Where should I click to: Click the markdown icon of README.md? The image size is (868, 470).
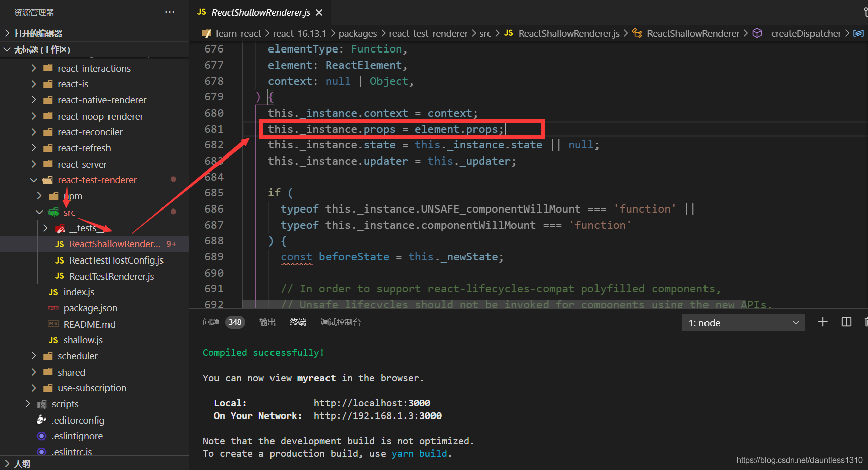pyautogui.click(x=53, y=324)
